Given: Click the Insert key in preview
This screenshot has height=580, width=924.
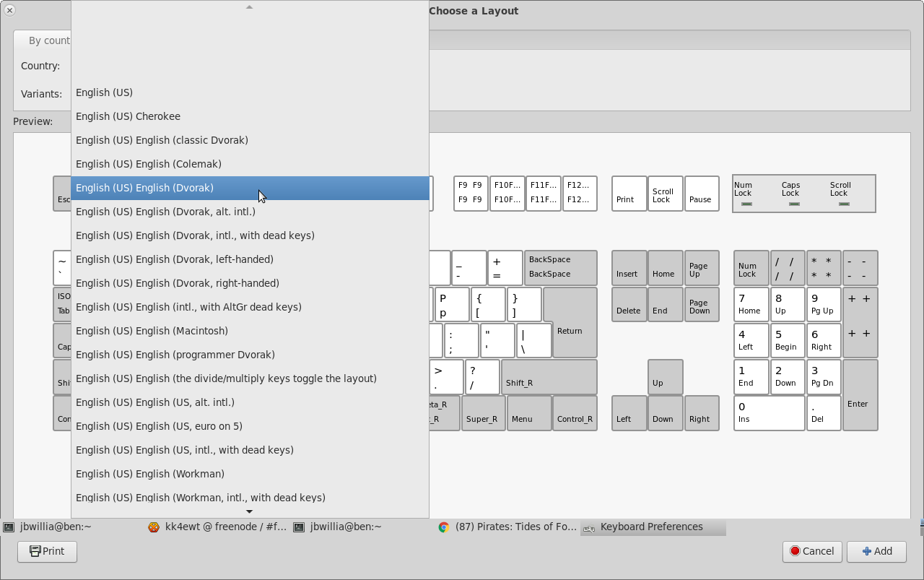Looking at the screenshot, I should [x=629, y=268].
